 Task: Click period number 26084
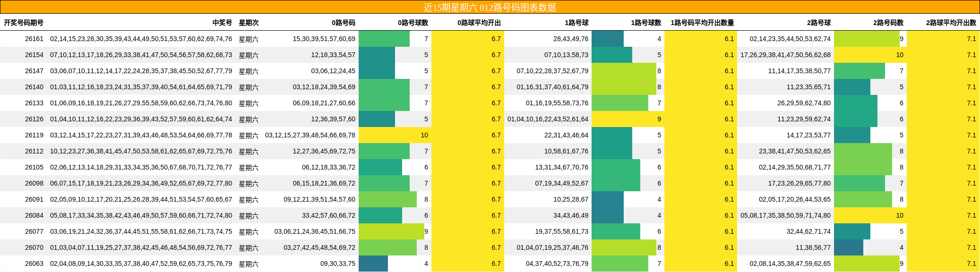point(34,215)
